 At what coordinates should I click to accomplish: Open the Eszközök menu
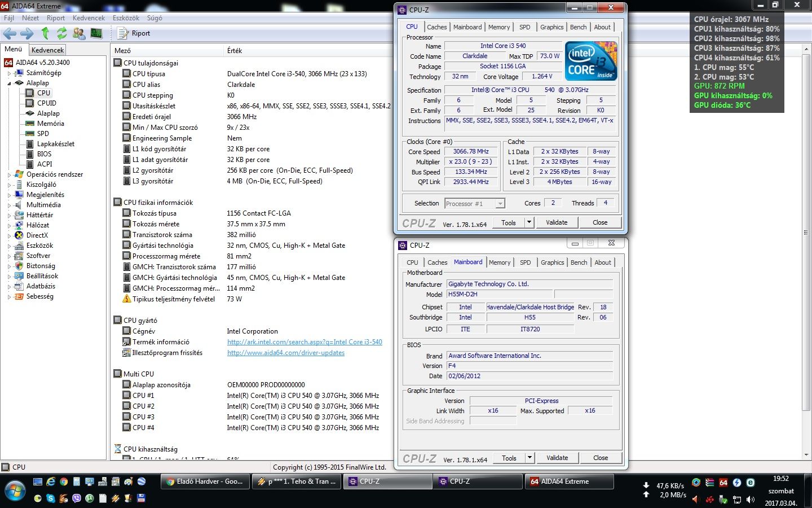pyautogui.click(x=126, y=18)
